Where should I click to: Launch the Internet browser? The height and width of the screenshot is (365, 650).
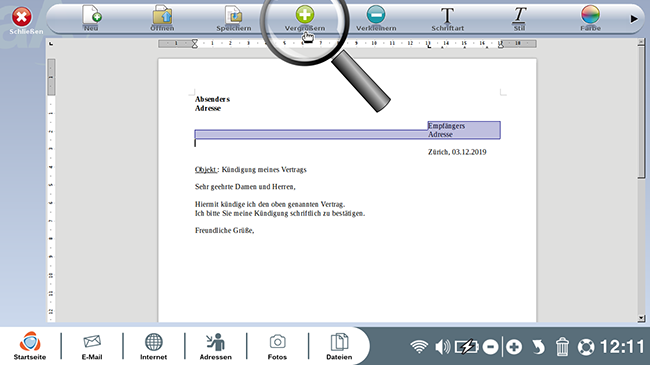pos(153,346)
